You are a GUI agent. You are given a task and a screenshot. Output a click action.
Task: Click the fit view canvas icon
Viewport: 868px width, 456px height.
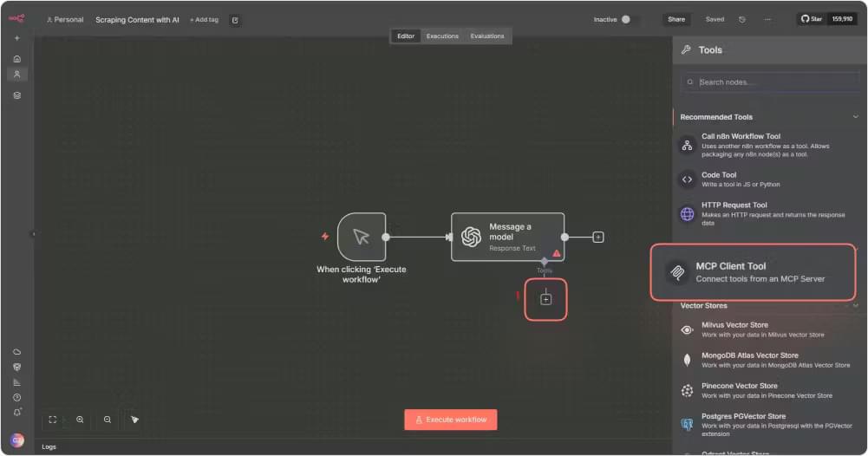click(53, 420)
